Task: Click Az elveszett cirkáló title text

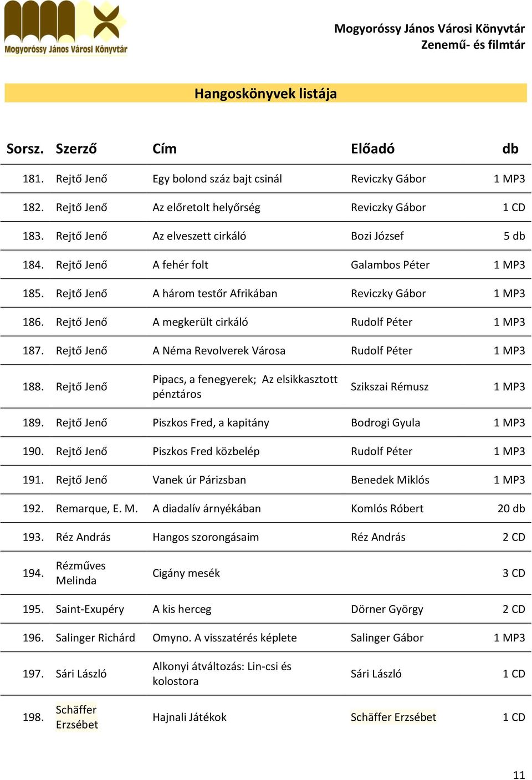Action: (199, 236)
